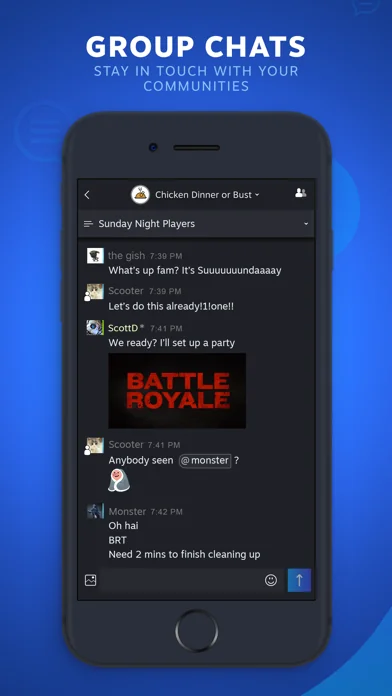Expand the Sunday Night Players channel dropdown arrow
The image size is (392, 696).
[306, 224]
